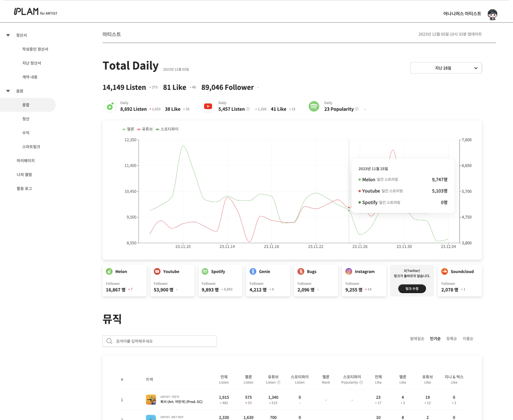Select 정산 under 음원 in sidebar

click(x=26, y=119)
